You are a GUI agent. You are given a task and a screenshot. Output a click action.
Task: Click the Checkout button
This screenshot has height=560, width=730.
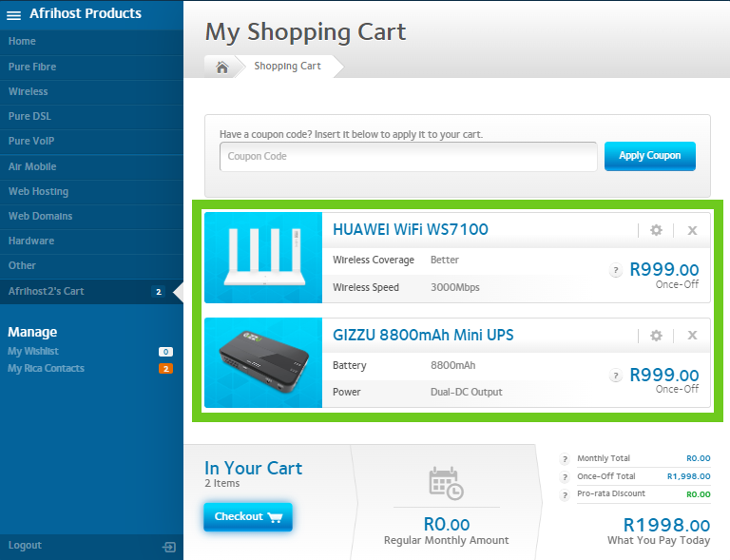coord(247,517)
